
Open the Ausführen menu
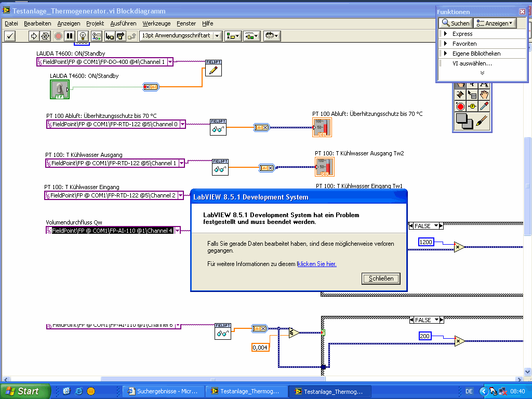coord(123,23)
